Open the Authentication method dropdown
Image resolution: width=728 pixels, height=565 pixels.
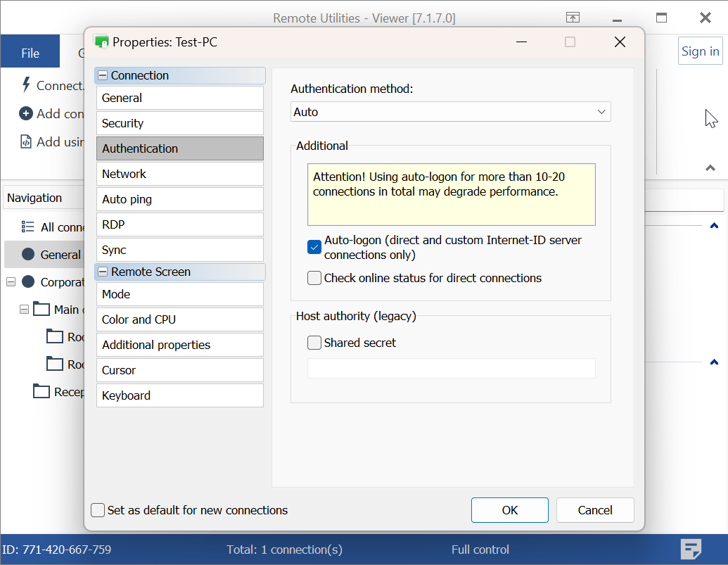coord(450,112)
